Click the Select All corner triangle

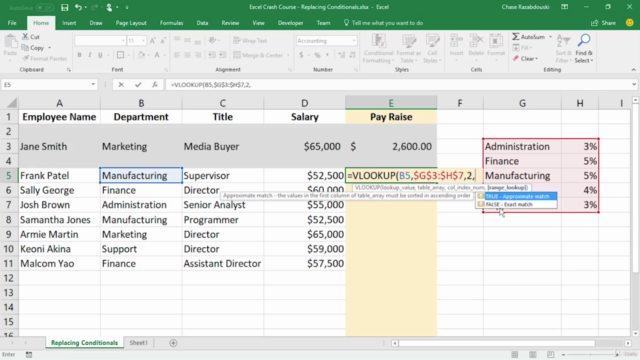[x=12, y=103]
